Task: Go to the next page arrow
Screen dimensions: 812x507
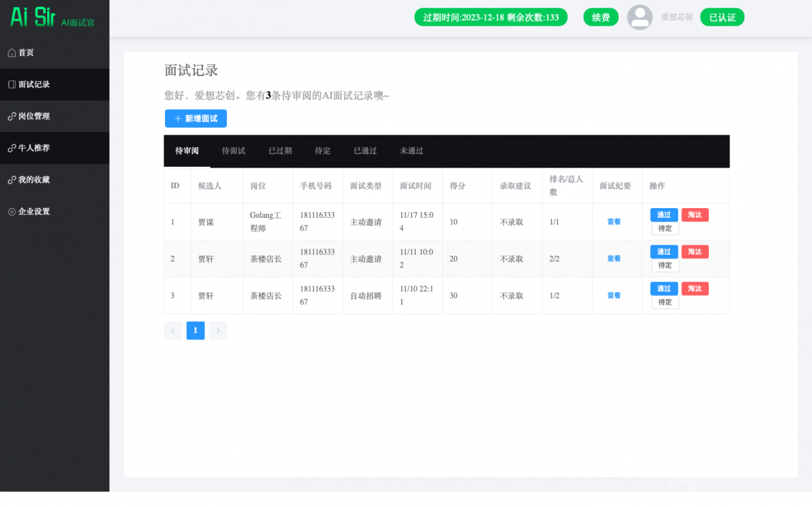Action: (x=218, y=330)
